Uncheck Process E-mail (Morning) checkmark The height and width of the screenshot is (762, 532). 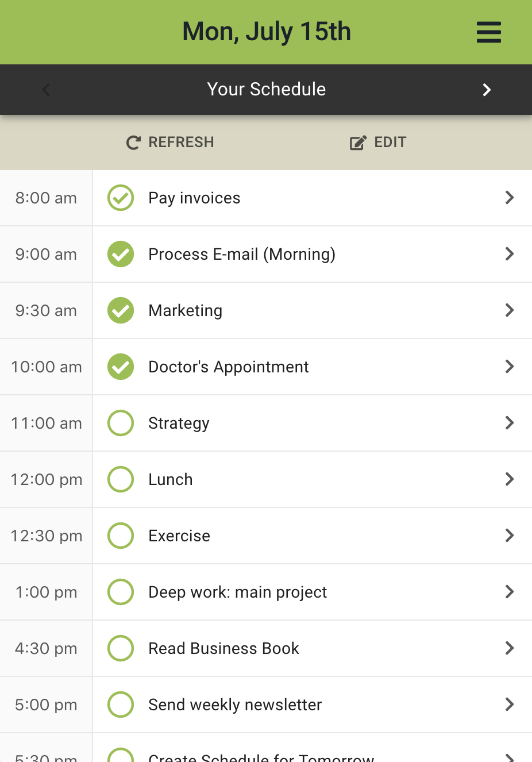pos(121,254)
